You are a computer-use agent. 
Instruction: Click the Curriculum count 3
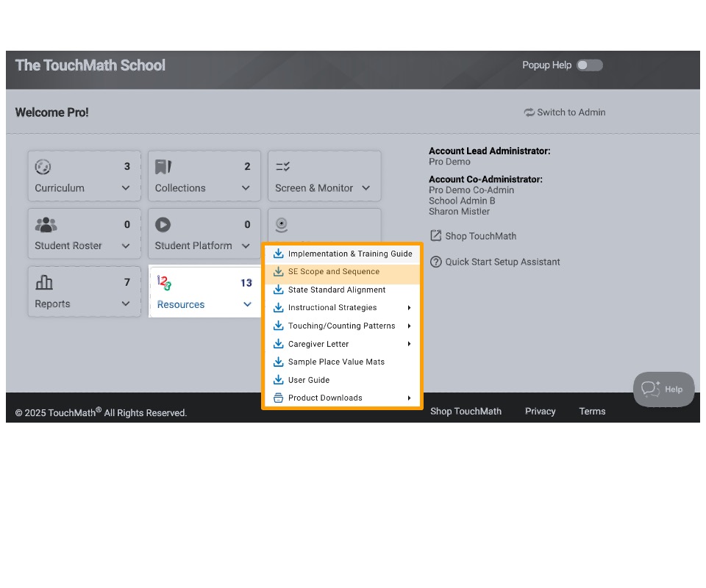point(127,166)
